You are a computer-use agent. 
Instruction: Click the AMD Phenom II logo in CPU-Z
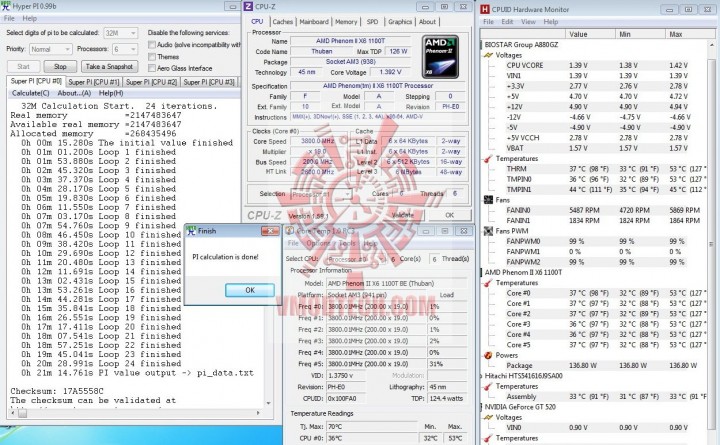[440, 56]
